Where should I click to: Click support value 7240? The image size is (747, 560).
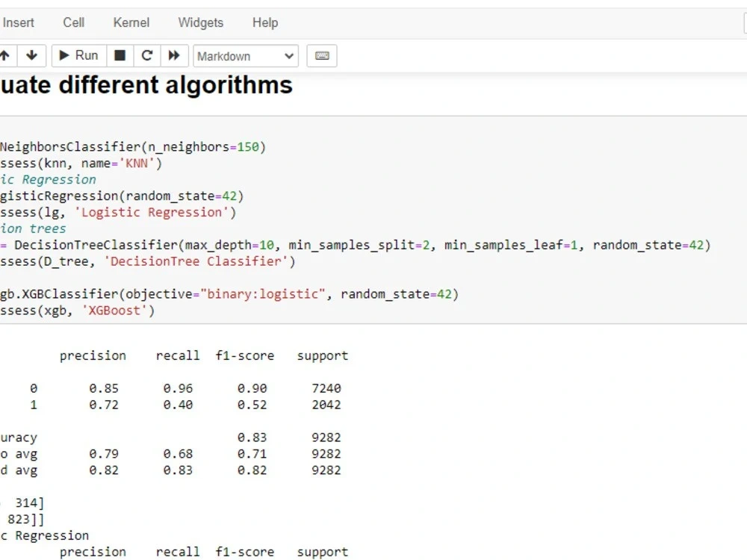[326, 388]
